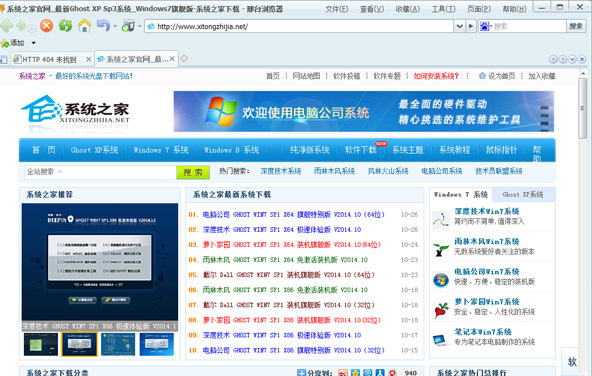592x376 pixels.
Task: Click the star add-favorite icon
Action: pos(5,43)
